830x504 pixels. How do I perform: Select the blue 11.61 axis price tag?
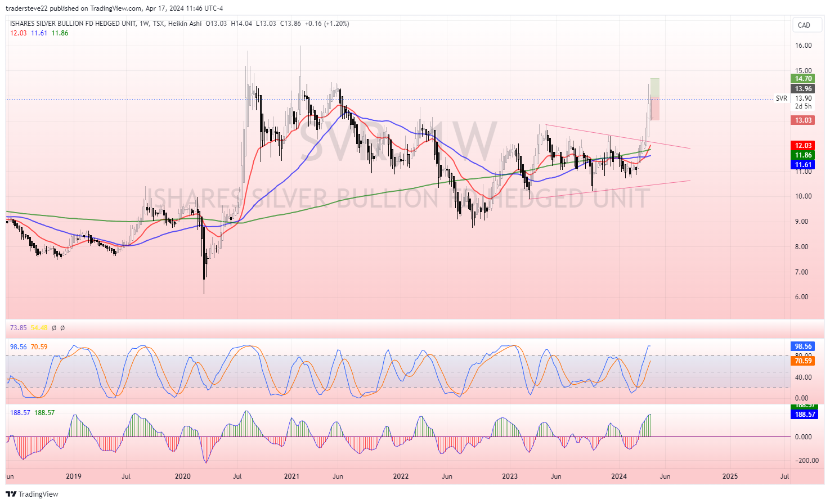(803, 165)
